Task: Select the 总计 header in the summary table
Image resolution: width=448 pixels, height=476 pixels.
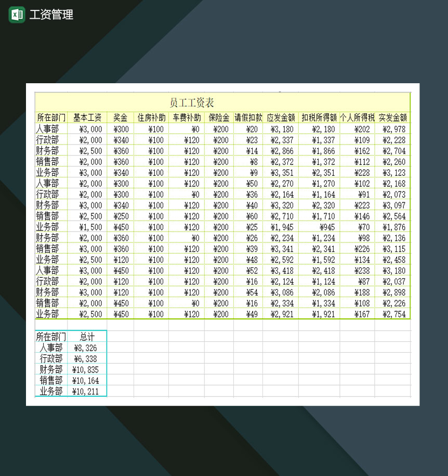Action: (87, 337)
